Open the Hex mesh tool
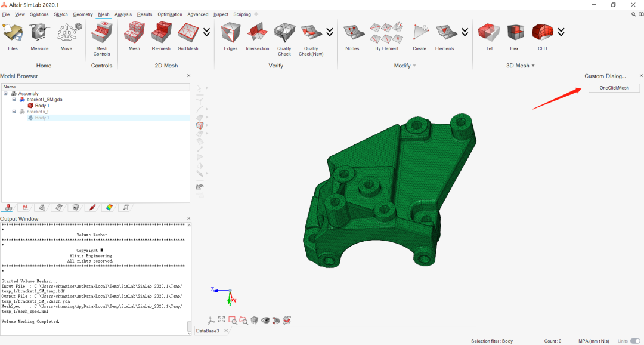Viewport: 644px width, 345px height. pyautogui.click(x=515, y=37)
